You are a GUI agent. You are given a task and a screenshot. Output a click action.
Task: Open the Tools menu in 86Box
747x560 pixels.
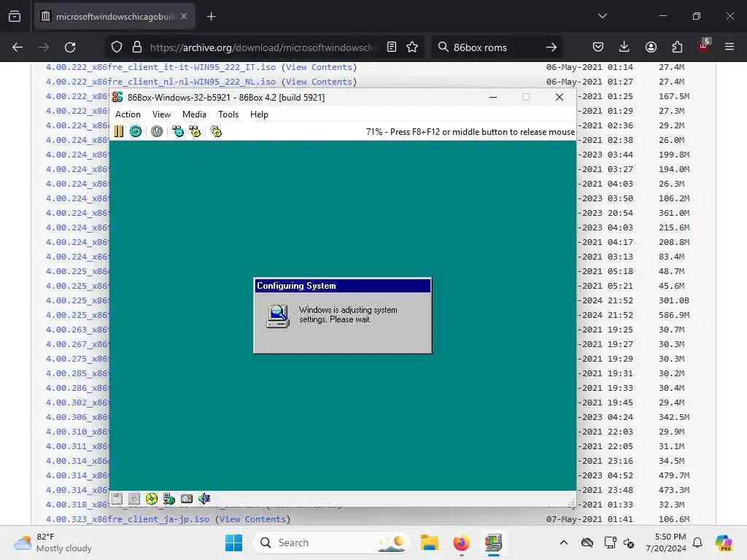pyautogui.click(x=228, y=114)
